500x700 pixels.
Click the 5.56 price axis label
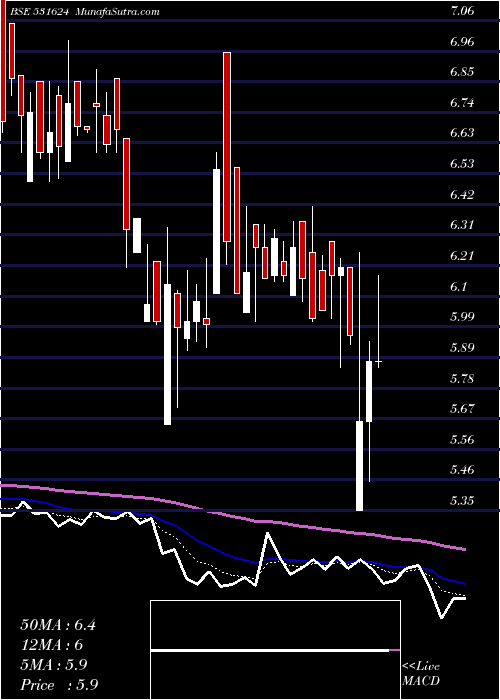pos(462,440)
